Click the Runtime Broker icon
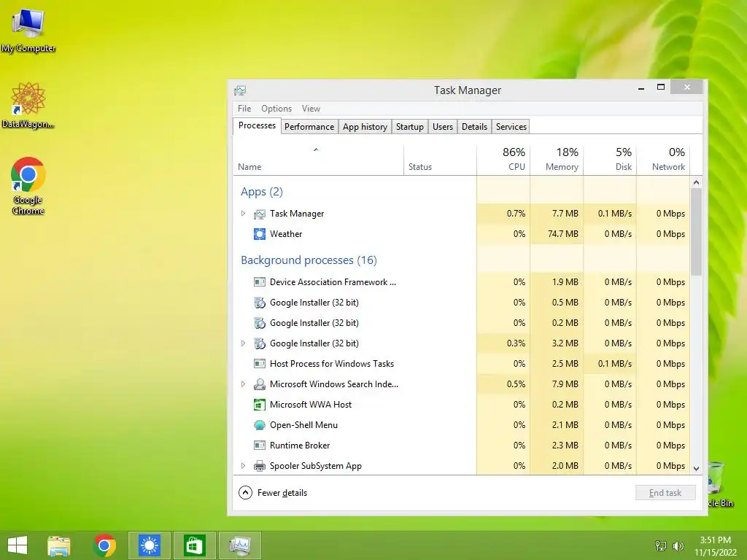 [x=260, y=446]
